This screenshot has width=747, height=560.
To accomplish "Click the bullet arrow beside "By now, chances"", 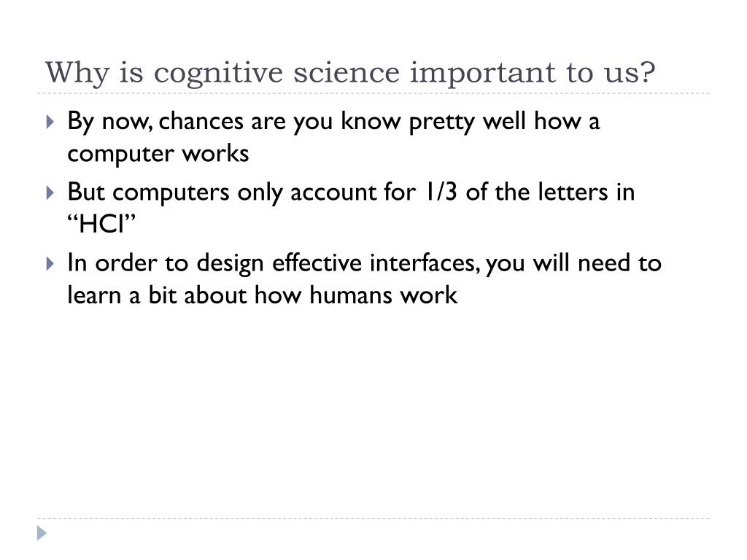I will [50, 122].
